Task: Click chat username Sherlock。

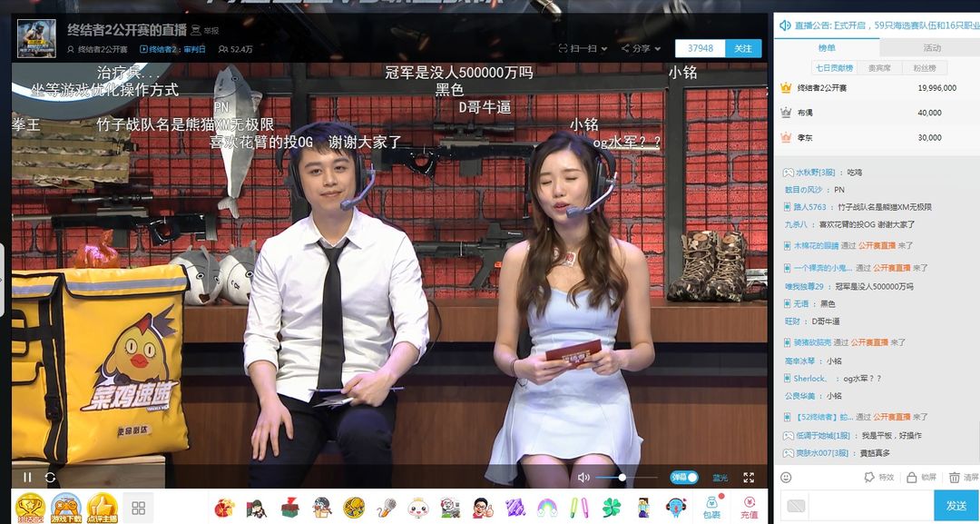Action: pyautogui.click(x=810, y=379)
